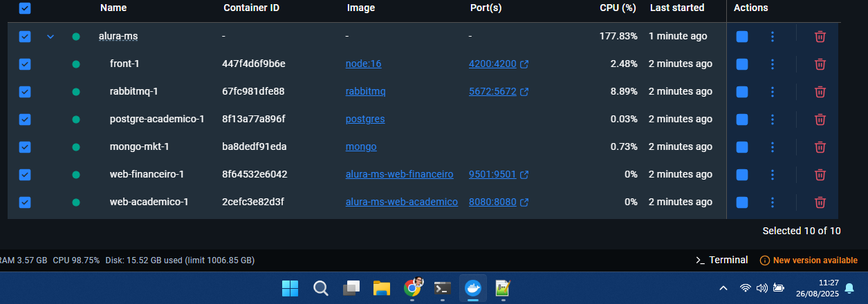
Task: Open port 4200:4200 in browser
Action: tap(499, 64)
